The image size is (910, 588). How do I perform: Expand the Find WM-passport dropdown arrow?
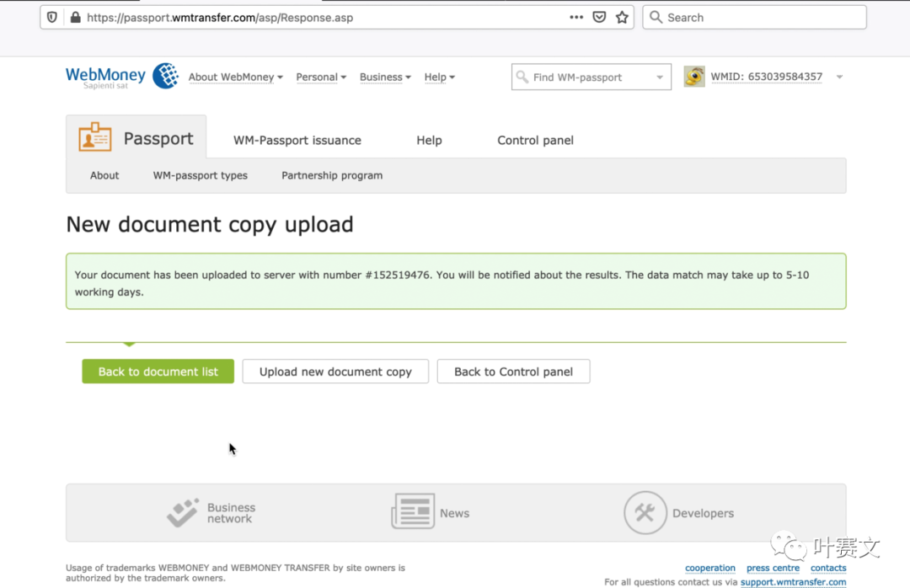click(660, 78)
